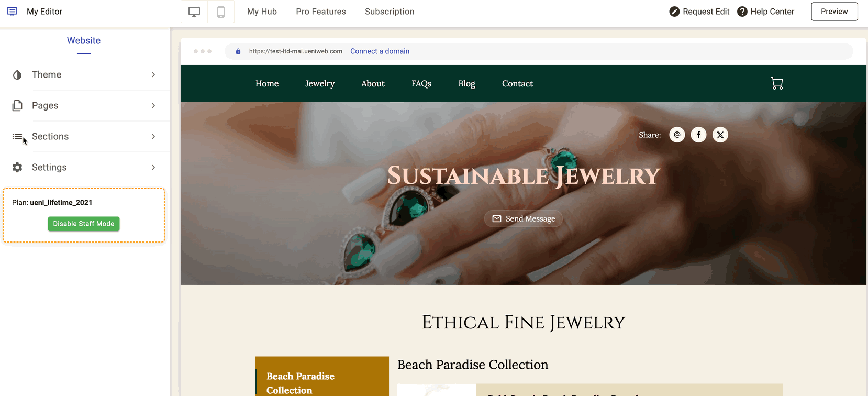Image resolution: width=868 pixels, height=396 pixels.
Task: Expand the Sections panel chevron
Action: click(153, 137)
